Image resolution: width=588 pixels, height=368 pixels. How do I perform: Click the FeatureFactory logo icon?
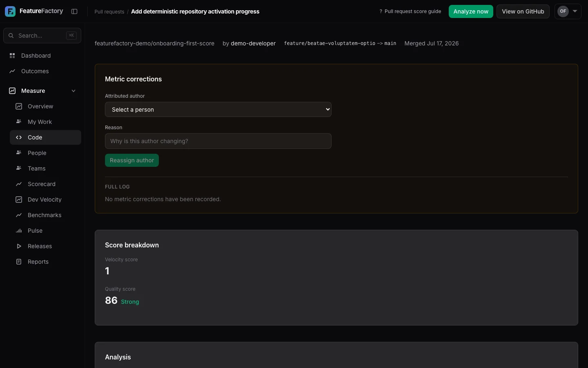point(10,11)
